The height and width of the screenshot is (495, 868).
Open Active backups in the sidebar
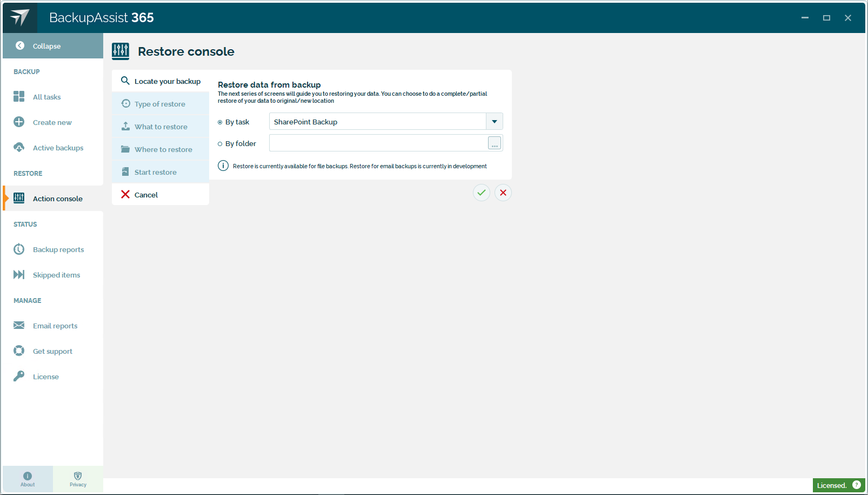pyautogui.click(x=53, y=148)
